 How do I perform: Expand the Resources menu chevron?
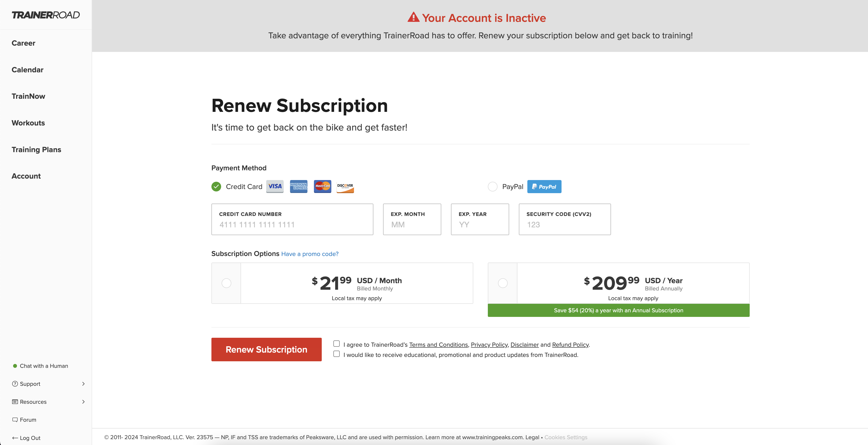tap(83, 402)
